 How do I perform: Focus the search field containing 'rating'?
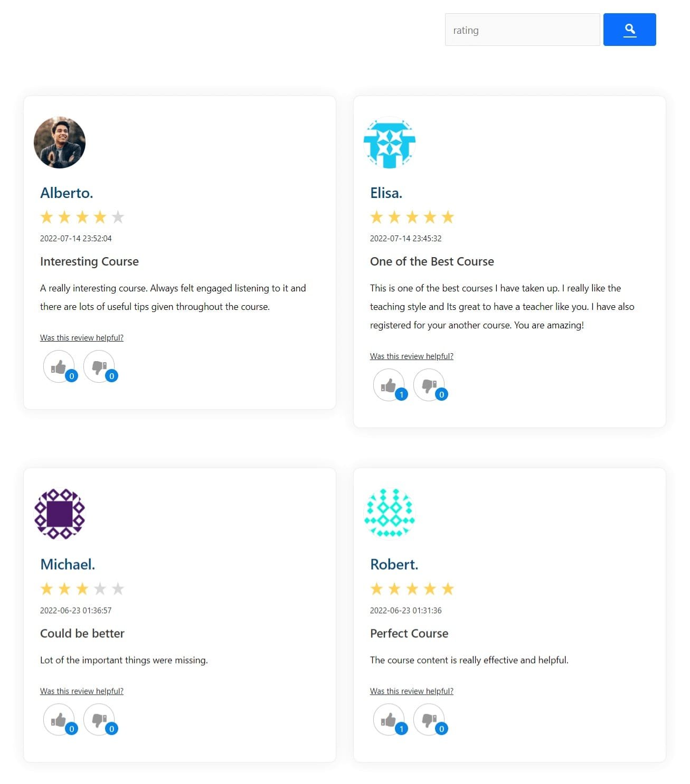pos(522,30)
